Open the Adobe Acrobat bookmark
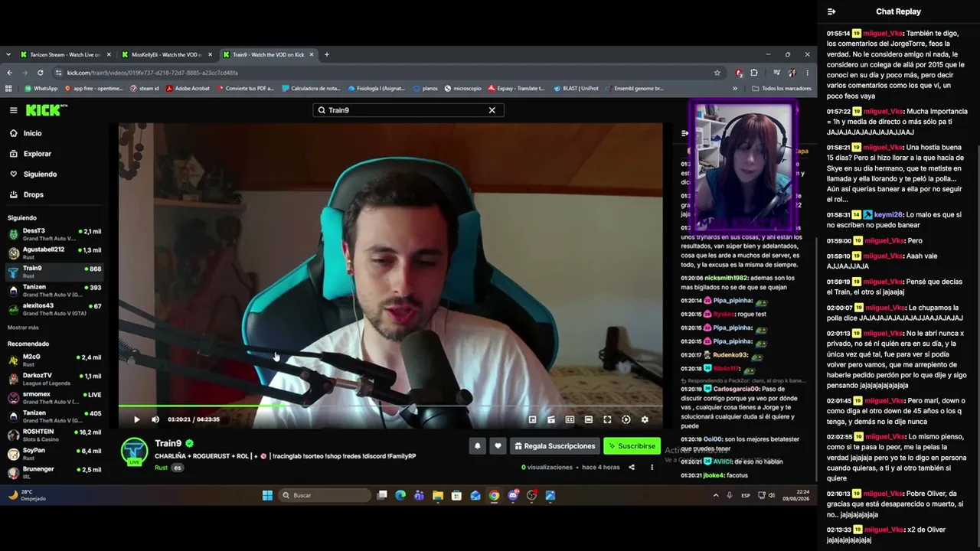Screen dimensions: 980x551 (188, 88)
